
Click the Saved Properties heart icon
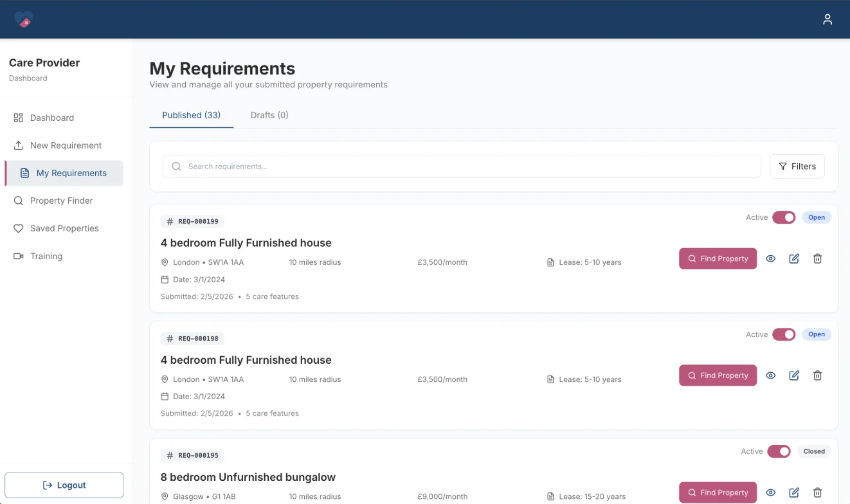(18, 228)
